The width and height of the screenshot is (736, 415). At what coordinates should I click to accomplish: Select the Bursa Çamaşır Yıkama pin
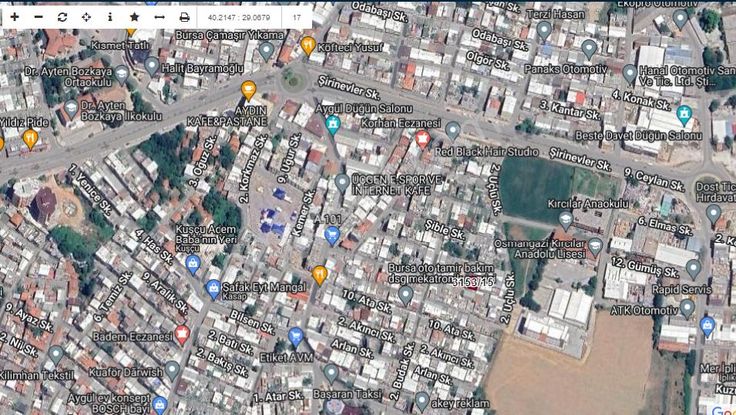pos(266,51)
